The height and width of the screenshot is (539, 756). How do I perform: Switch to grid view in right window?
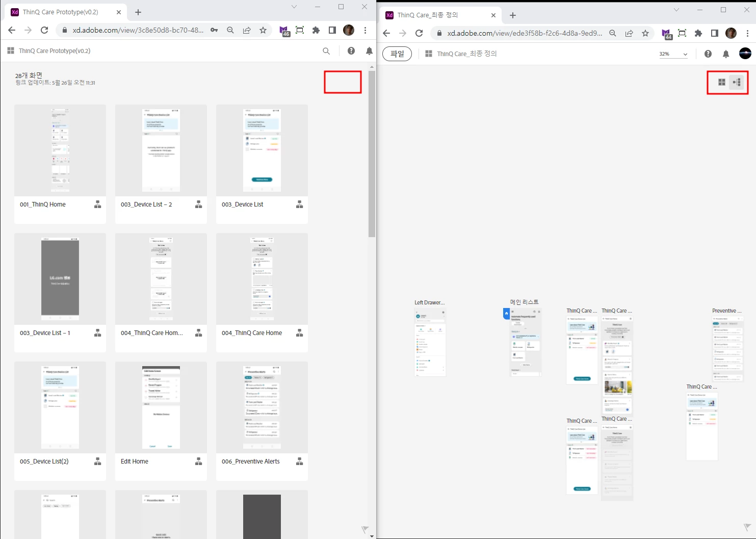721,82
